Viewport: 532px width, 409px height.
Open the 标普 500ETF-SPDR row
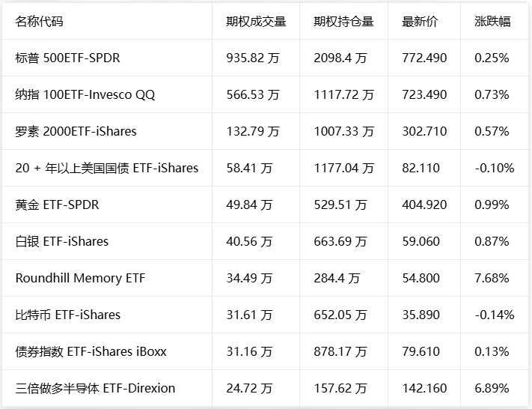[265, 58]
